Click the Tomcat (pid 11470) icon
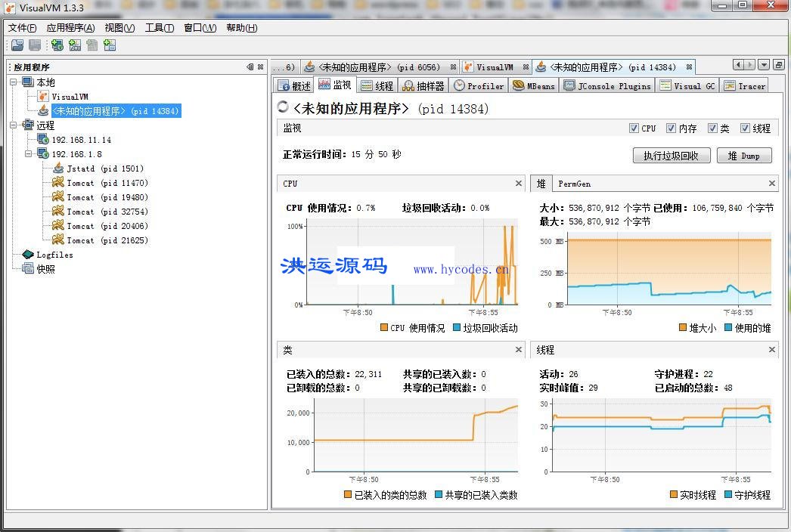The width and height of the screenshot is (791, 532). coord(58,182)
